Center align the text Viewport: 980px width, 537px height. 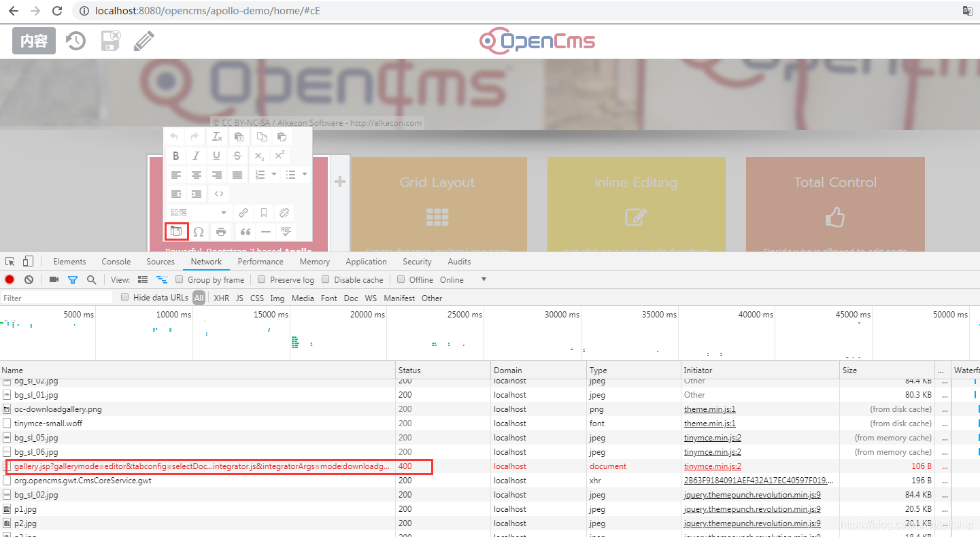(x=196, y=175)
